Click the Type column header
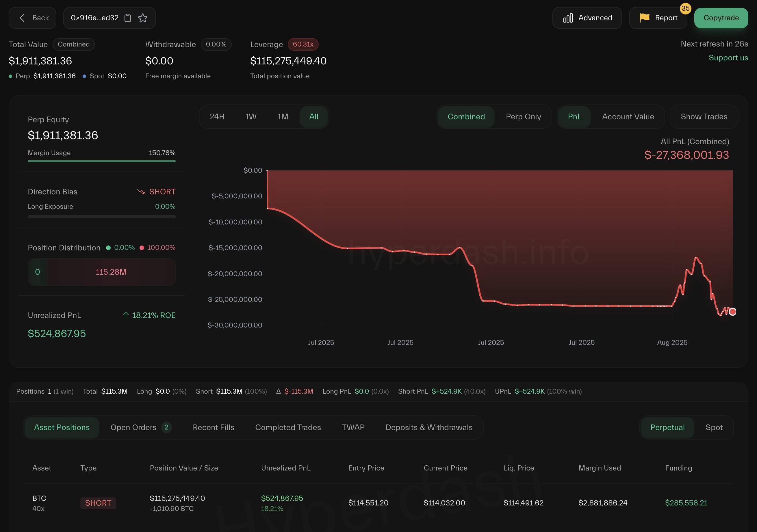Image resolution: width=757 pixels, height=532 pixels. coord(88,468)
